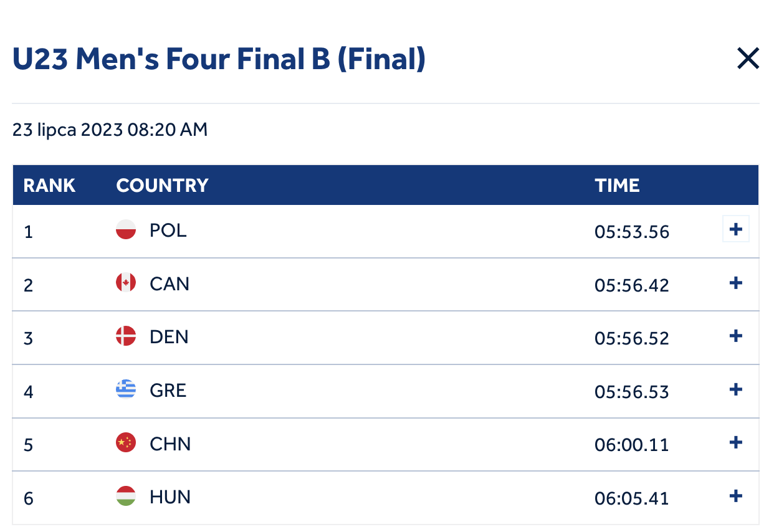The height and width of the screenshot is (532, 774).
Task: Expand the HUN row plus icon
Action: (736, 496)
